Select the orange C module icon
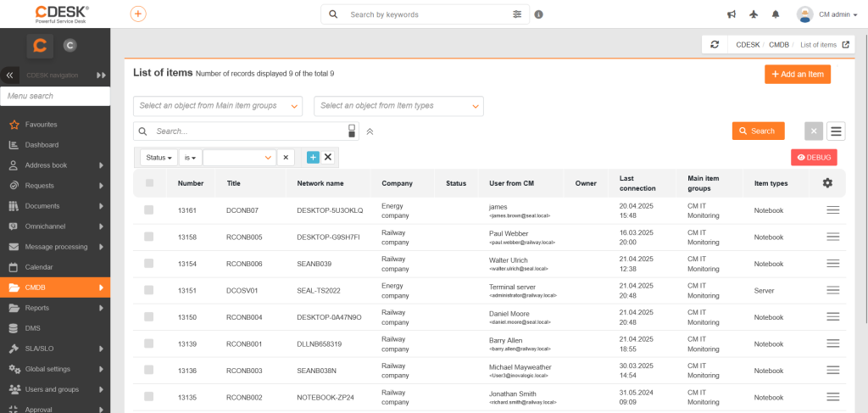 click(x=40, y=46)
